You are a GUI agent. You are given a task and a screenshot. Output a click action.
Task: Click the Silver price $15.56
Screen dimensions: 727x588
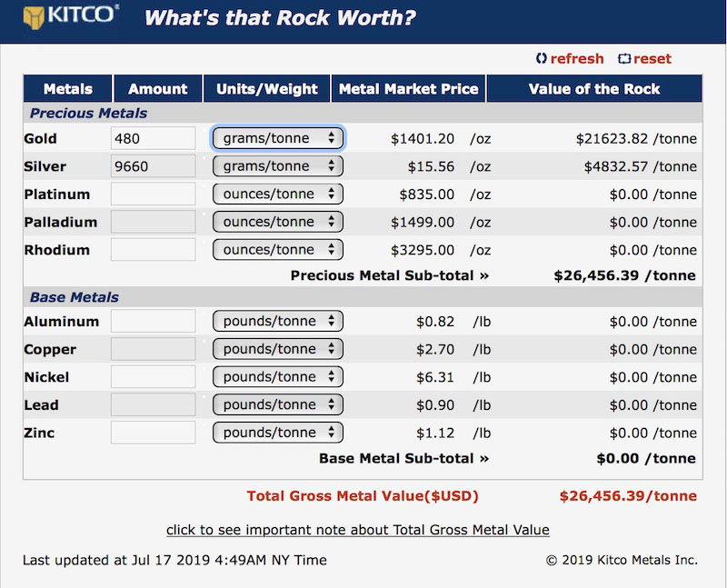click(x=431, y=166)
